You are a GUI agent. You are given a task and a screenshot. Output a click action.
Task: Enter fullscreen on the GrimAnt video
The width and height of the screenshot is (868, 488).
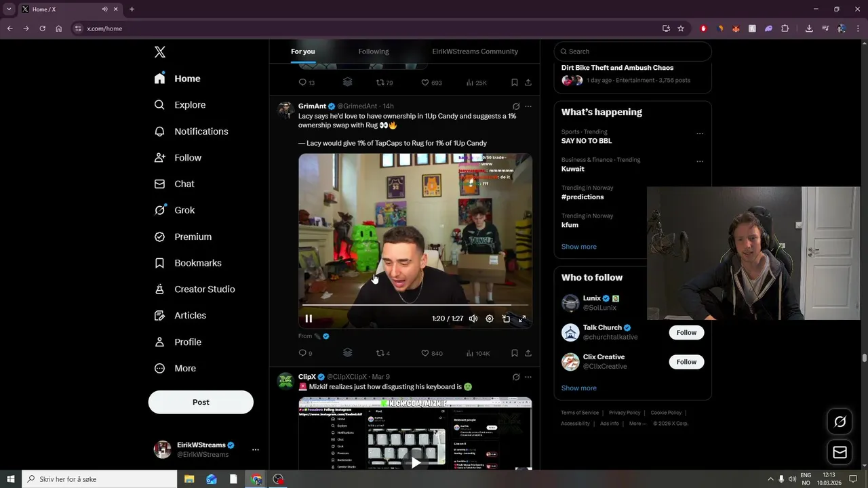click(x=522, y=319)
